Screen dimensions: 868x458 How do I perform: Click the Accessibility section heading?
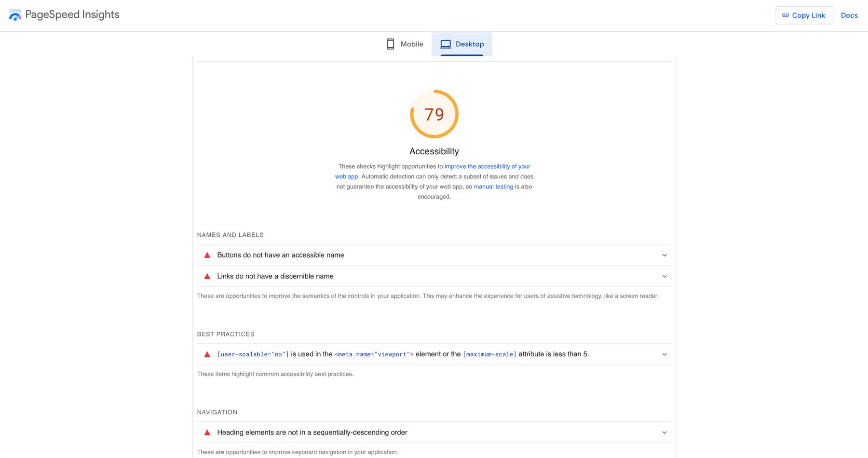click(x=434, y=151)
